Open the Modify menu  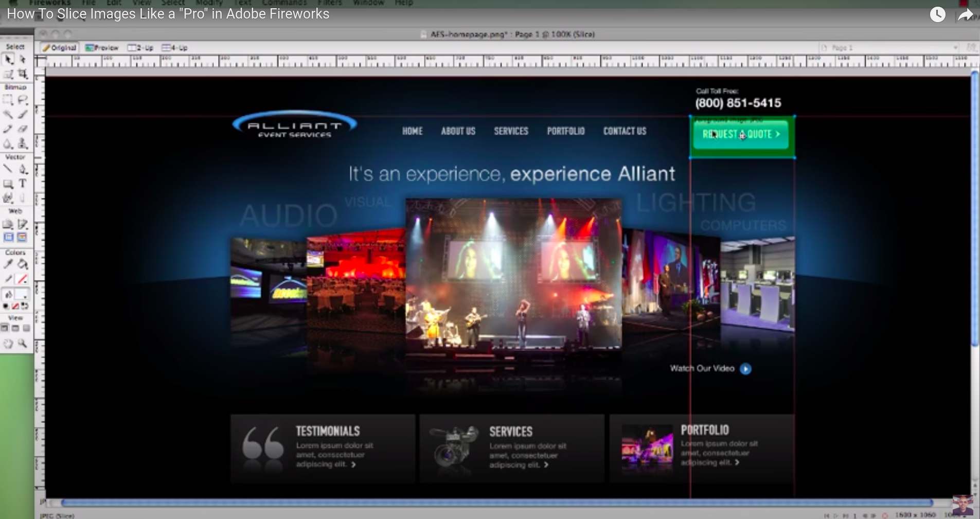[x=209, y=3]
